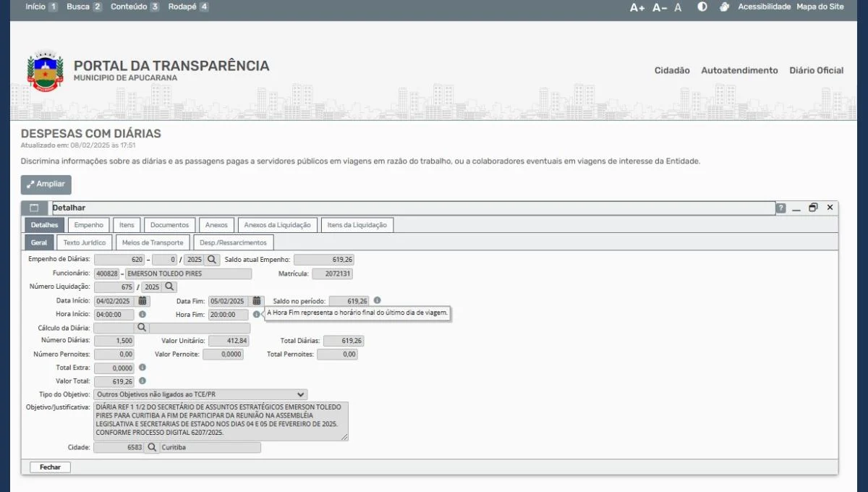Switch to the Empenho tab
The image size is (868, 492).
89,225
